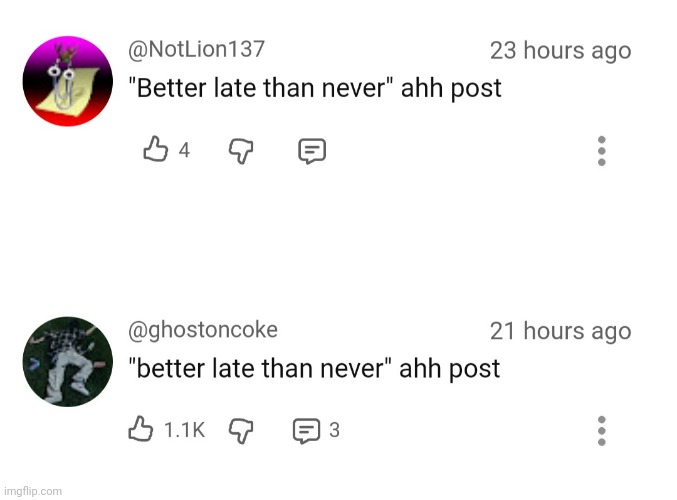Go to the @ghostoncoke username link
Image resolution: width=677 pixels, height=500 pixels.
tap(204, 330)
